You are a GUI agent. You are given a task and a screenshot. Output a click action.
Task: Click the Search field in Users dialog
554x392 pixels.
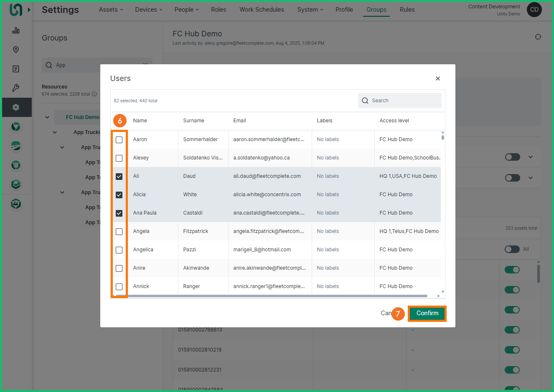[404, 101]
